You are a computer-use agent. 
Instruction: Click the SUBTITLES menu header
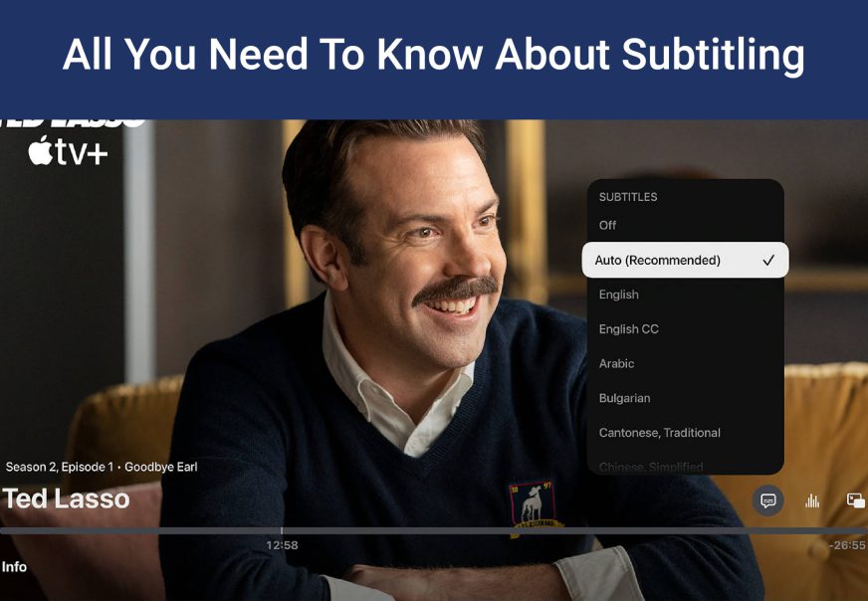628,197
